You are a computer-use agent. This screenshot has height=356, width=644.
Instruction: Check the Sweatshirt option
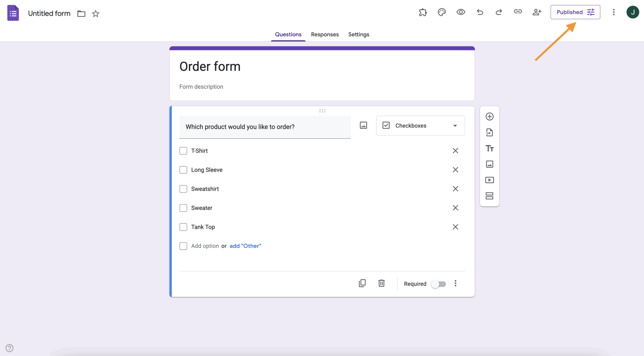[183, 189]
